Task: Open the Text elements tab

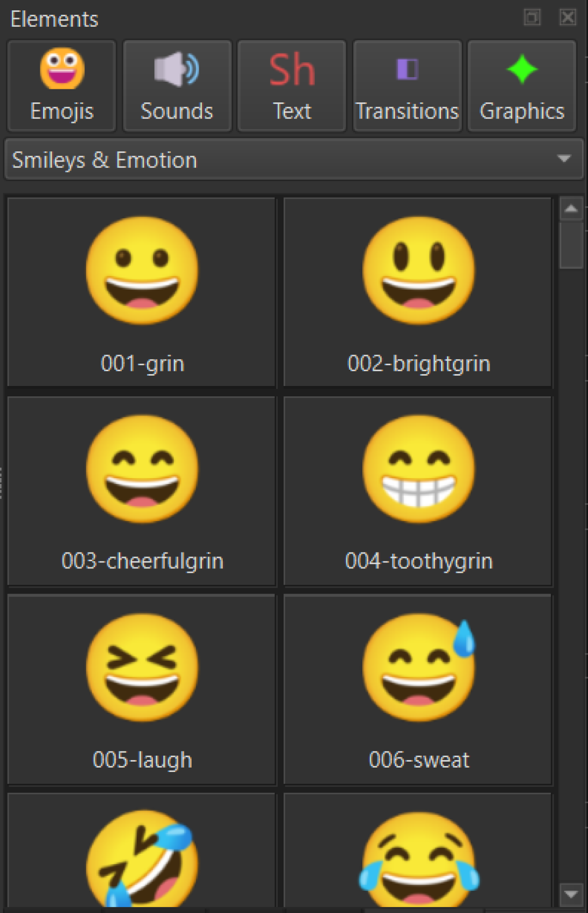Action: (x=292, y=86)
